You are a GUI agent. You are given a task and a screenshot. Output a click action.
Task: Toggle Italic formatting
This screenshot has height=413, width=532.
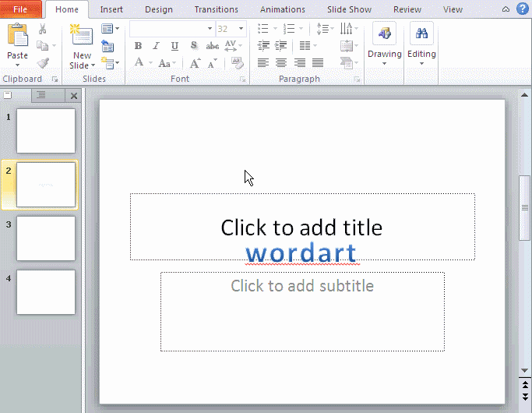(x=156, y=45)
